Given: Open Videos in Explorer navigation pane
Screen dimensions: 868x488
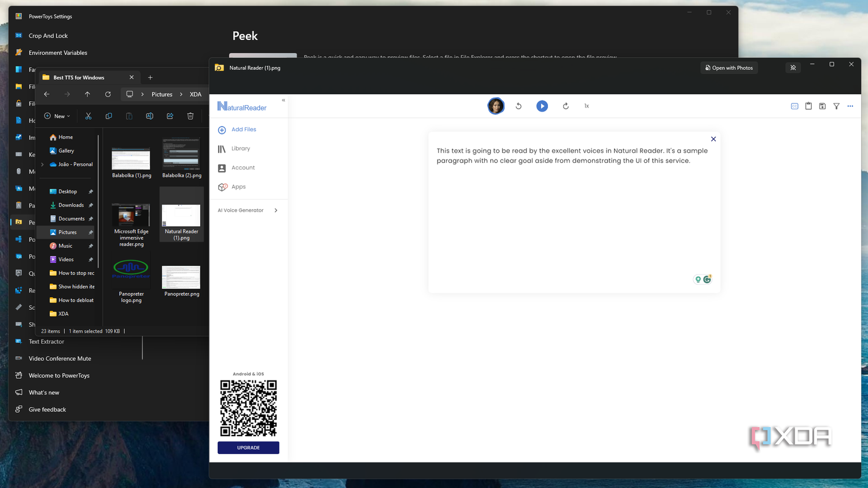Looking at the screenshot, I should click(66, 260).
